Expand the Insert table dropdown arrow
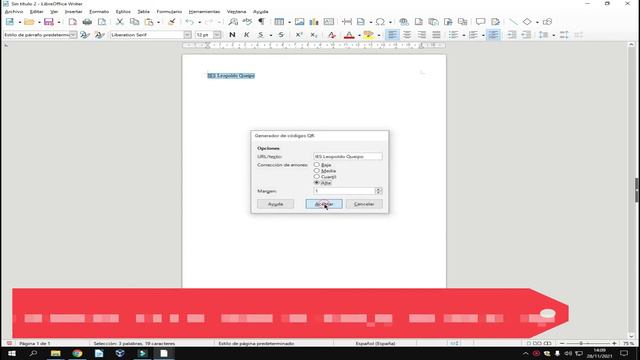The image size is (640, 360). pos(289,22)
